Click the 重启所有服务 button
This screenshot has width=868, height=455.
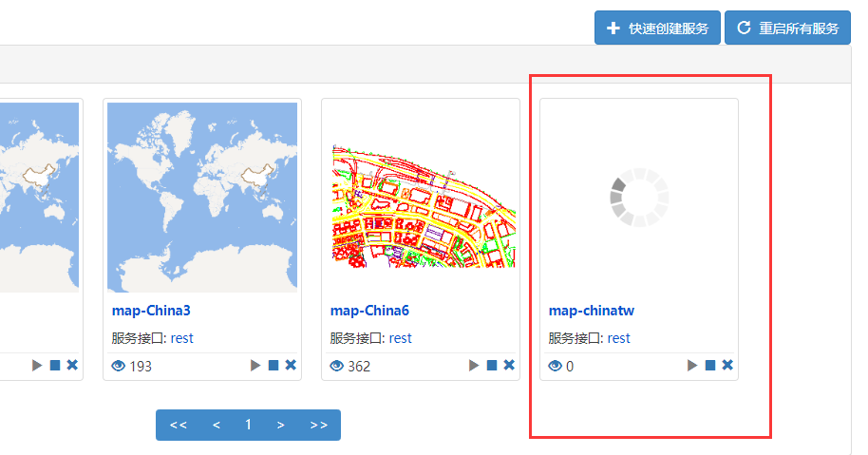(787, 28)
